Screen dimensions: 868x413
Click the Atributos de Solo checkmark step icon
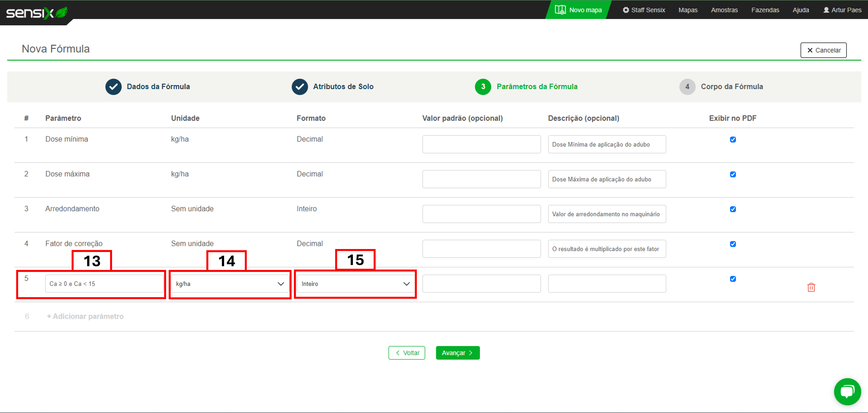(x=299, y=87)
